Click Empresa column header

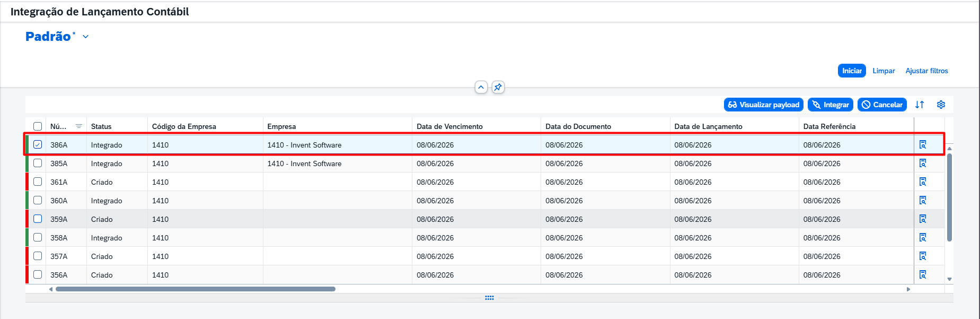tap(338, 126)
